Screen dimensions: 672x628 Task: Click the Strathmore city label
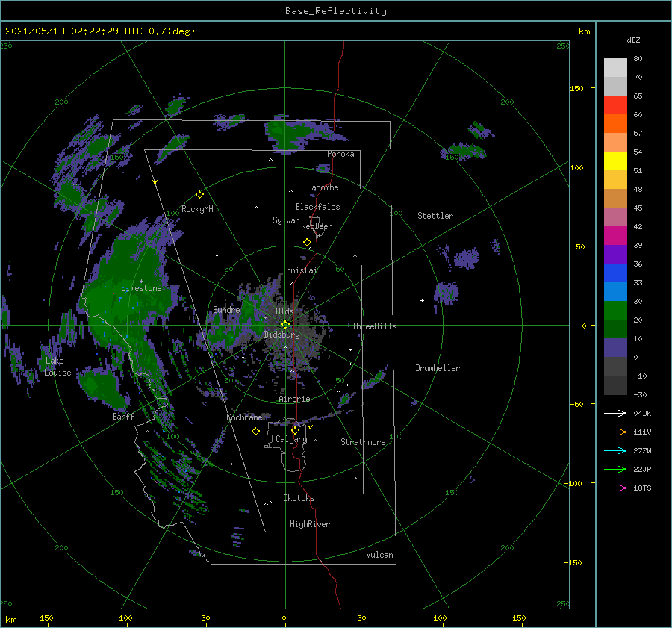tap(363, 442)
